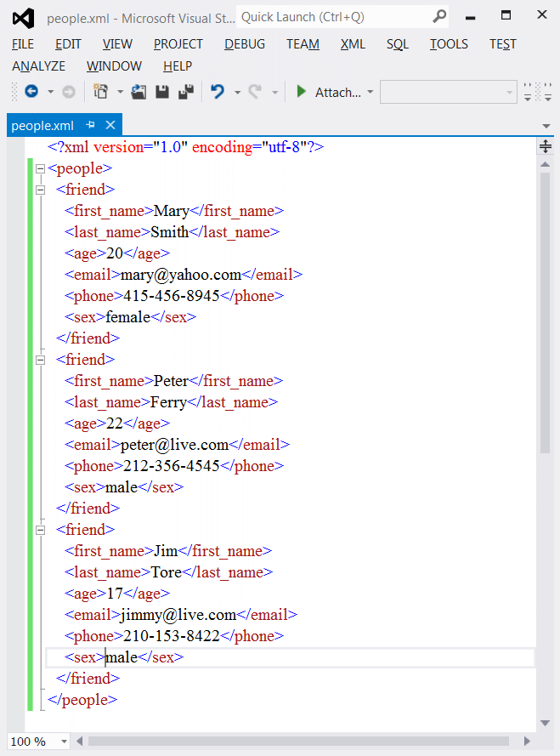Open the New Project dropdown arrow
The width and height of the screenshot is (560, 756).
pos(120,92)
